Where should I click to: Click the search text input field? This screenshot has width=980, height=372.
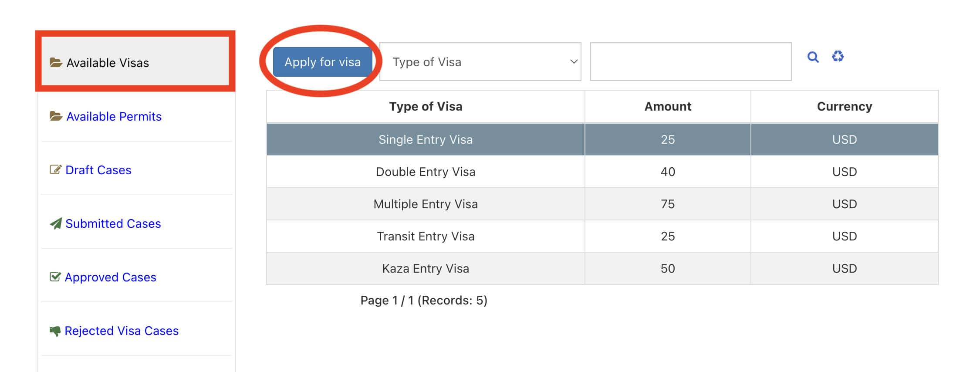click(x=690, y=61)
